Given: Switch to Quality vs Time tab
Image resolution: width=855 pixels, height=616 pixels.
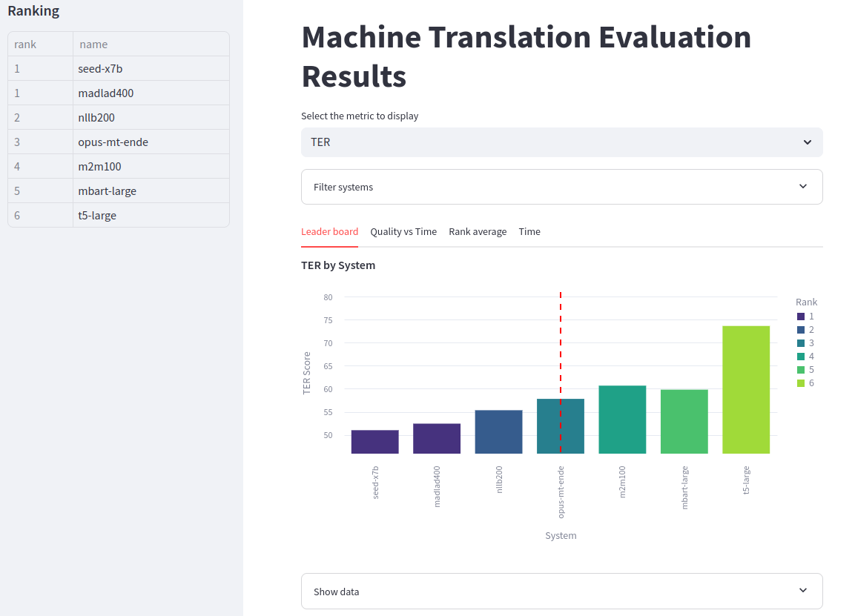Looking at the screenshot, I should tap(403, 232).
